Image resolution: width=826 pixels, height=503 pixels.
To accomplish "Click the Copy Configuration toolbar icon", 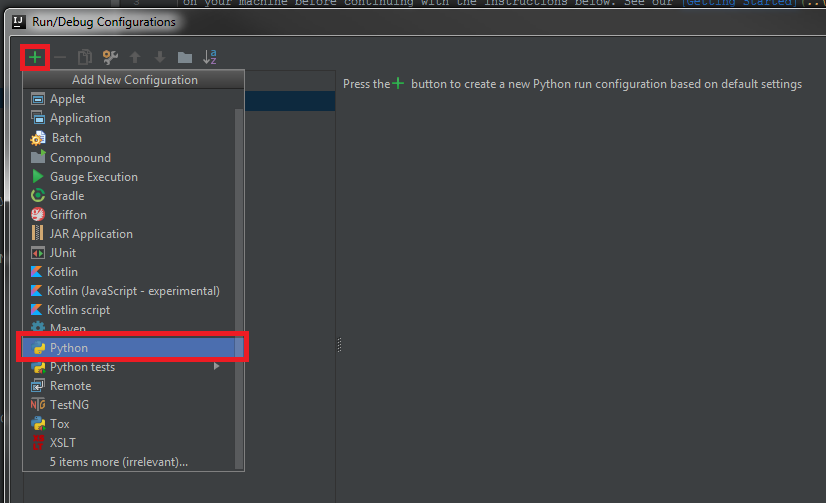I will tap(85, 57).
